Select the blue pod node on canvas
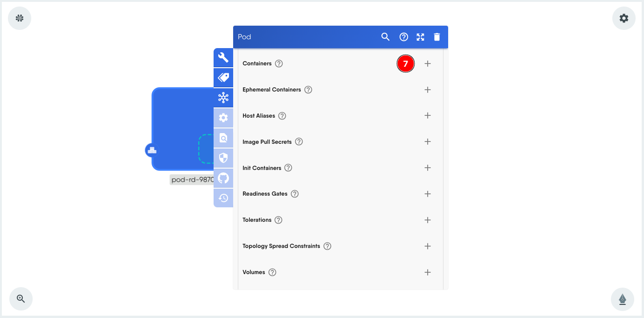The image size is (644, 318). (180, 121)
